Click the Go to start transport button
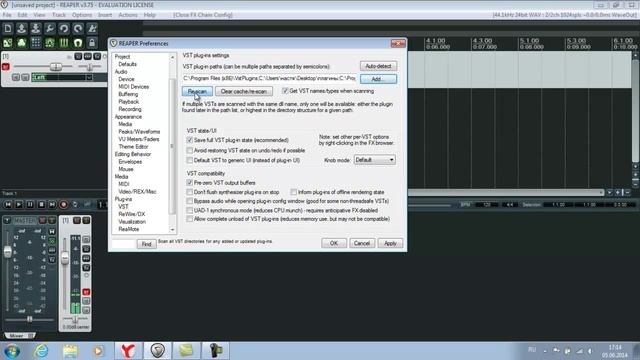Image resolution: width=640 pixels, height=360 pixels. point(8,204)
